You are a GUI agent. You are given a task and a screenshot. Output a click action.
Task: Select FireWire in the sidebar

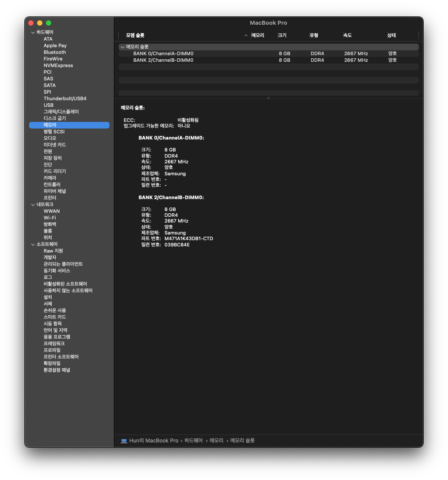tap(53, 59)
